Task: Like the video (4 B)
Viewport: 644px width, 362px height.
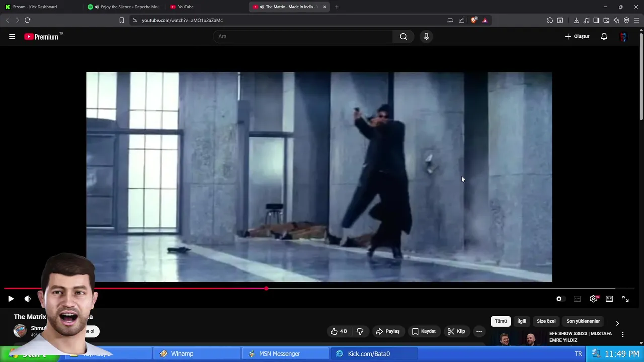Action: (x=339, y=331)
